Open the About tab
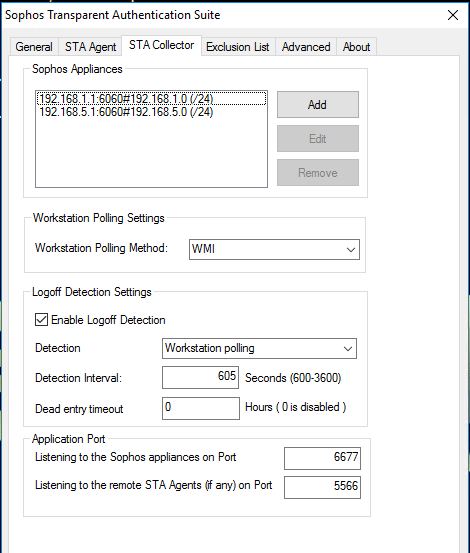Screen dimensions: 470x553 click(356, 47)
